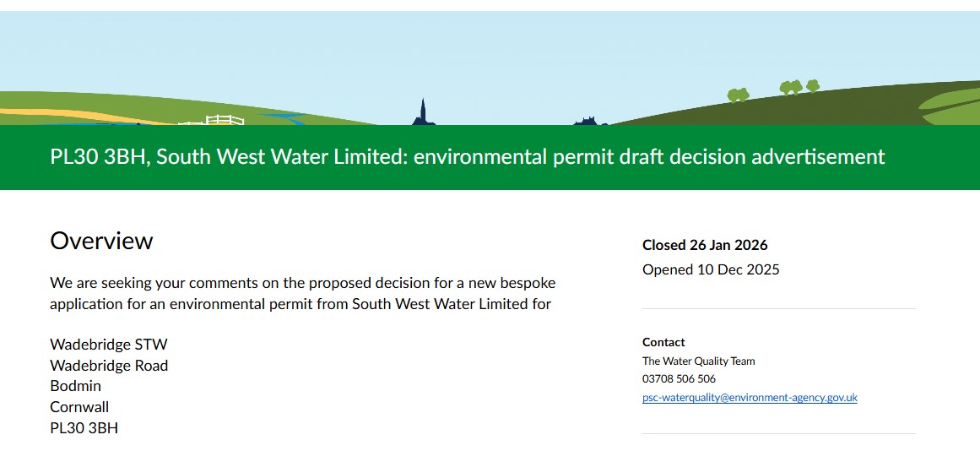Click the church spire silhouette in banner
This screenshot has width=980, height=451.
pyautogui.click(x=423, y=114)
